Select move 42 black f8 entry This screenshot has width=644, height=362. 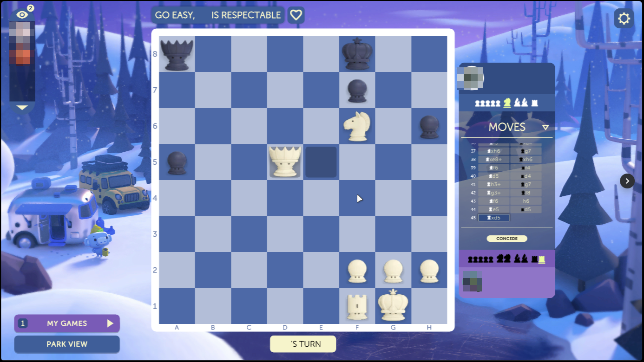tap(526, 193)
